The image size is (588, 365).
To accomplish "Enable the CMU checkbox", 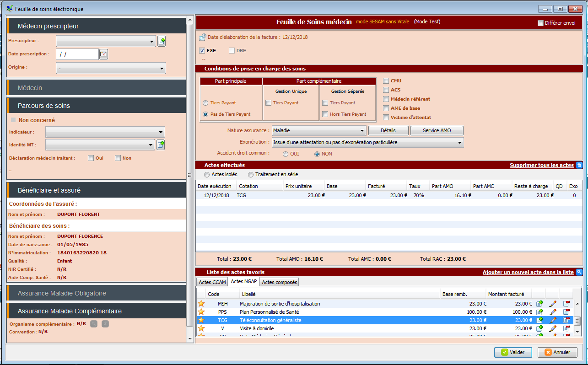I will click(386, 81).
